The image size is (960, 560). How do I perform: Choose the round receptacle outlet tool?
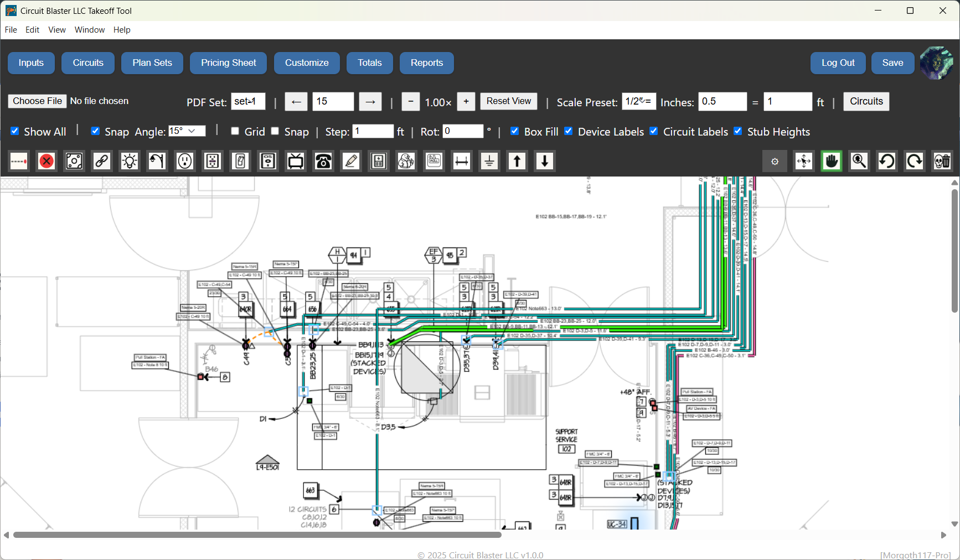(185, 161)
